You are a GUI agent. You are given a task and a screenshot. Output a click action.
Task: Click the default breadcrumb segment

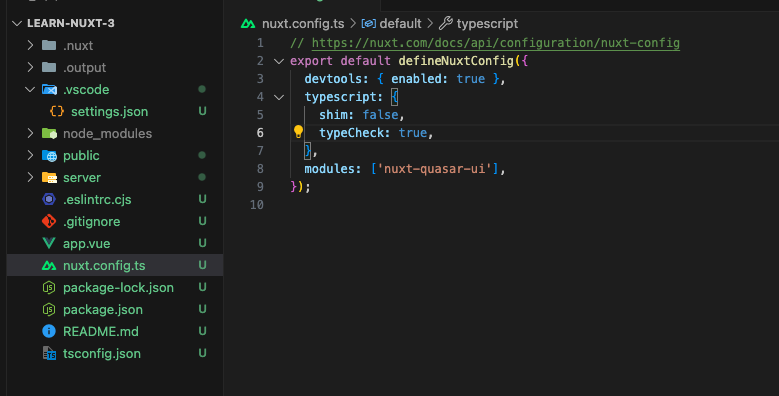click(x=400, y=23)
